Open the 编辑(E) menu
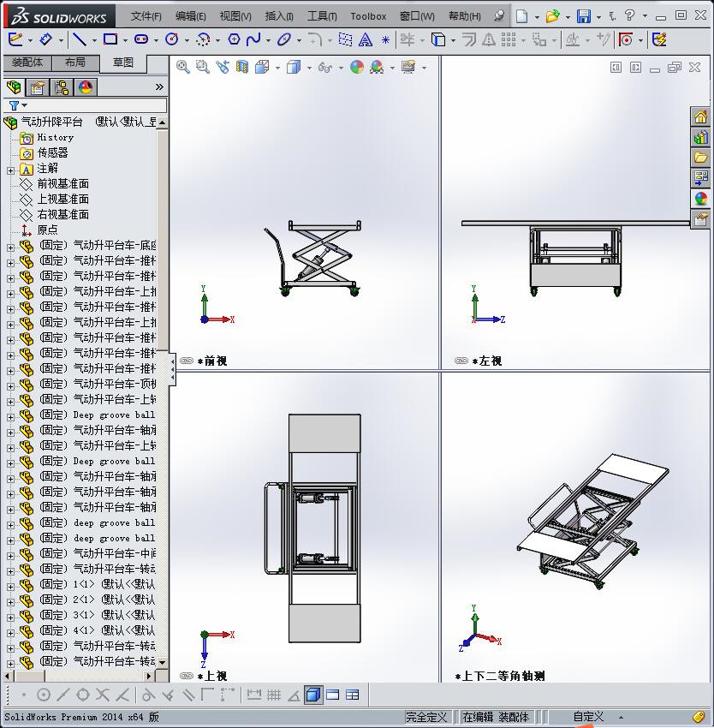This screenshot has width=714, height=728. tap(190, 16)
